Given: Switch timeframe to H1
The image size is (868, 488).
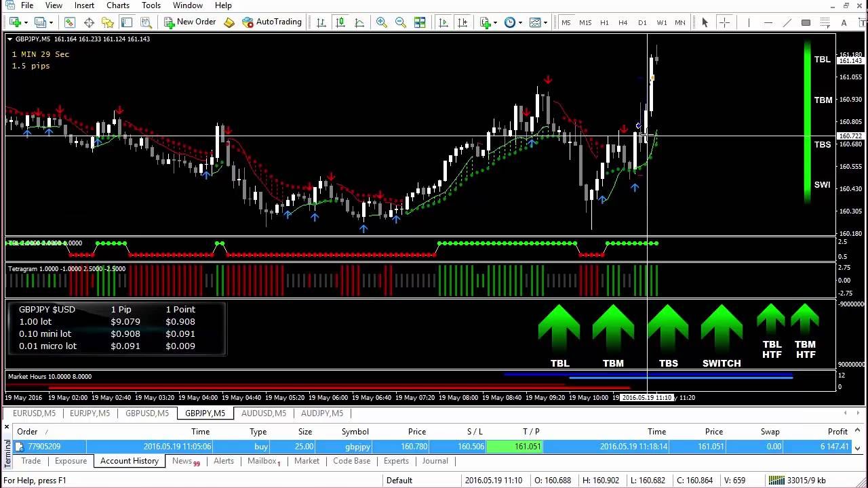Looking at the screenshot, I should (x=604, y=22).
